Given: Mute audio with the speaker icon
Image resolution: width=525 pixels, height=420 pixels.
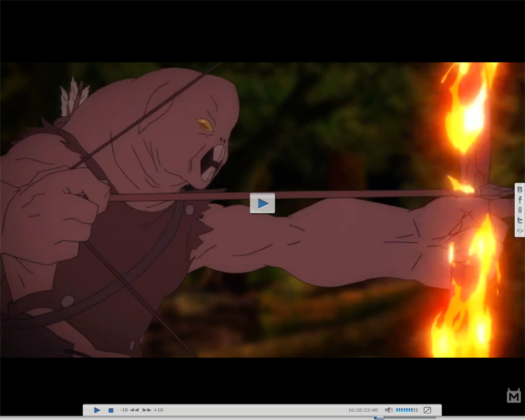Looking at the screenshot, I should pyautogui.click(x=389, y=410).
